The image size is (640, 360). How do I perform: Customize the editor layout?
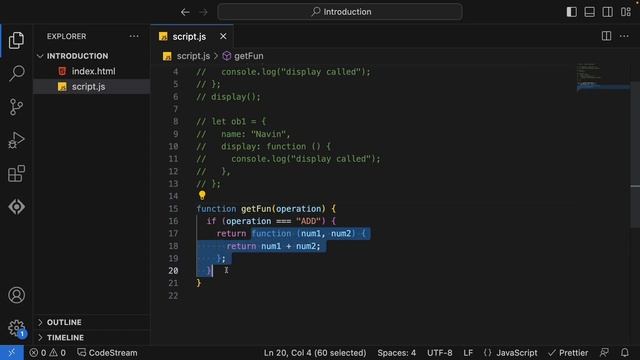tap(626, 12)
